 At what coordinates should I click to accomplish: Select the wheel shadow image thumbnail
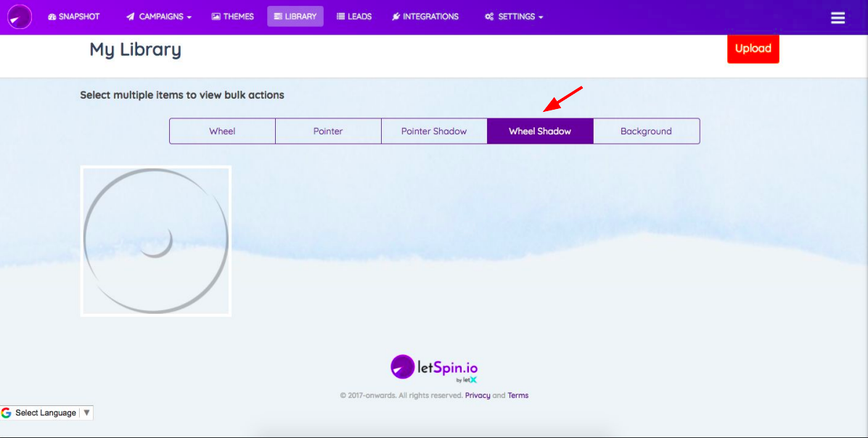point(156,241)
